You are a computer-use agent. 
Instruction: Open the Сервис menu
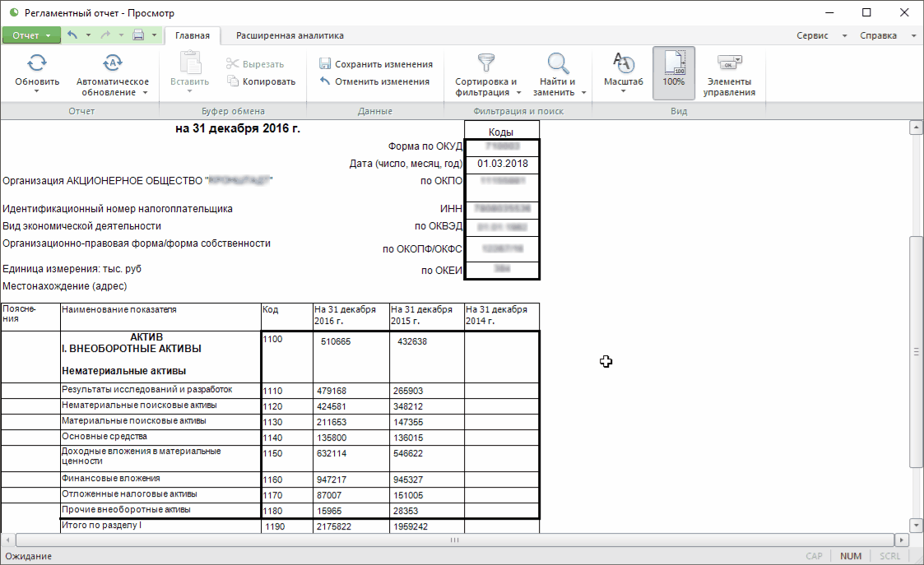(812, 35)
